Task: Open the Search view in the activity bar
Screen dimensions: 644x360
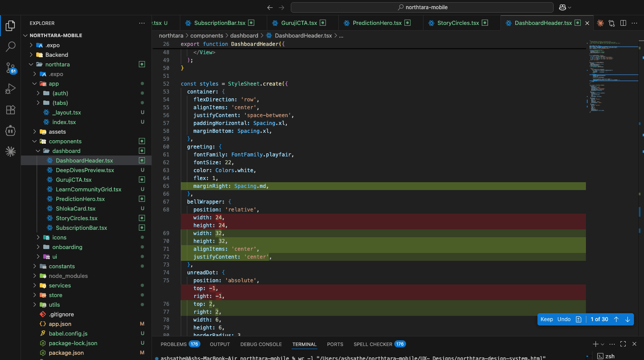Action: [x=10, y=46]
